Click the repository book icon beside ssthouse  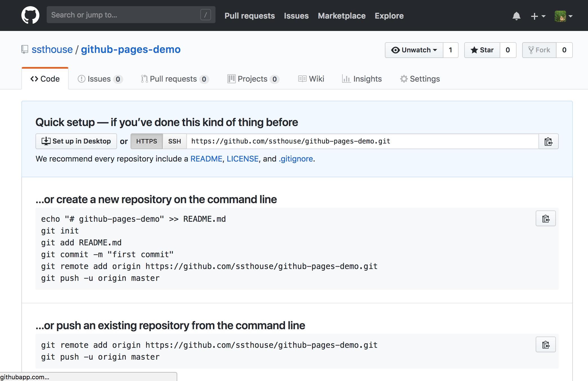[x=24, y=49]
